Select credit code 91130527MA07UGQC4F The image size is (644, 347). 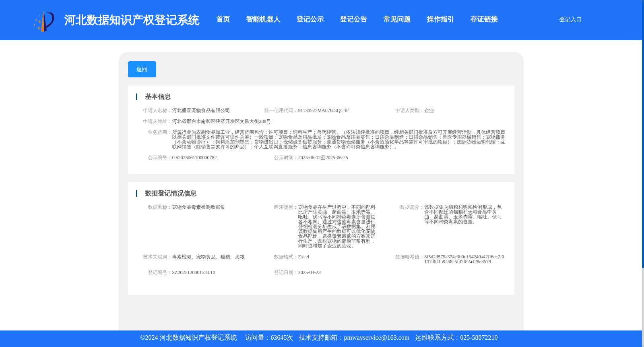[323, 110]
